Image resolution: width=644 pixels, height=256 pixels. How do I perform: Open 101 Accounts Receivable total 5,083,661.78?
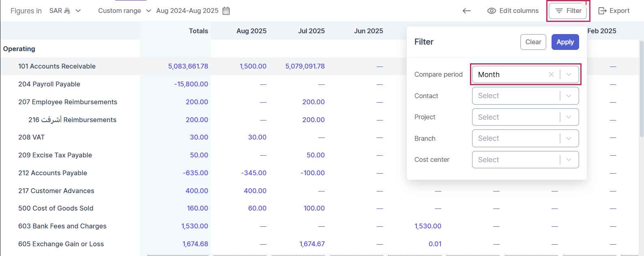coord(188,67)
